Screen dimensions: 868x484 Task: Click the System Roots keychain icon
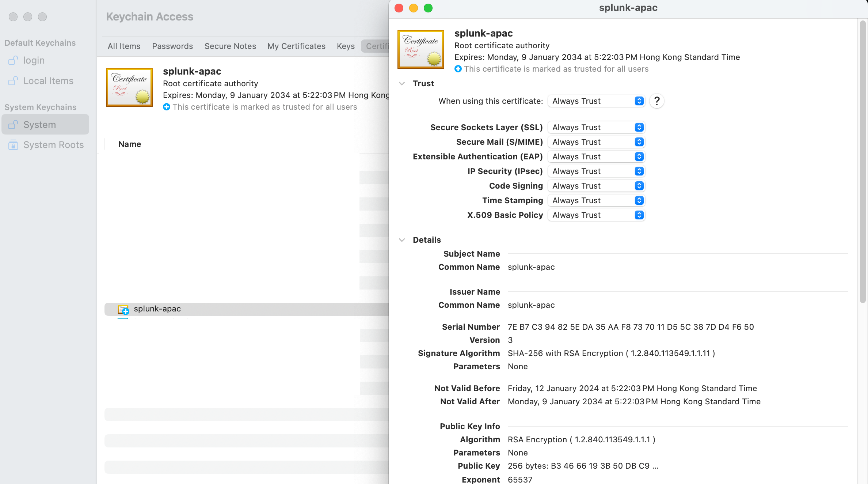[13, 145]
